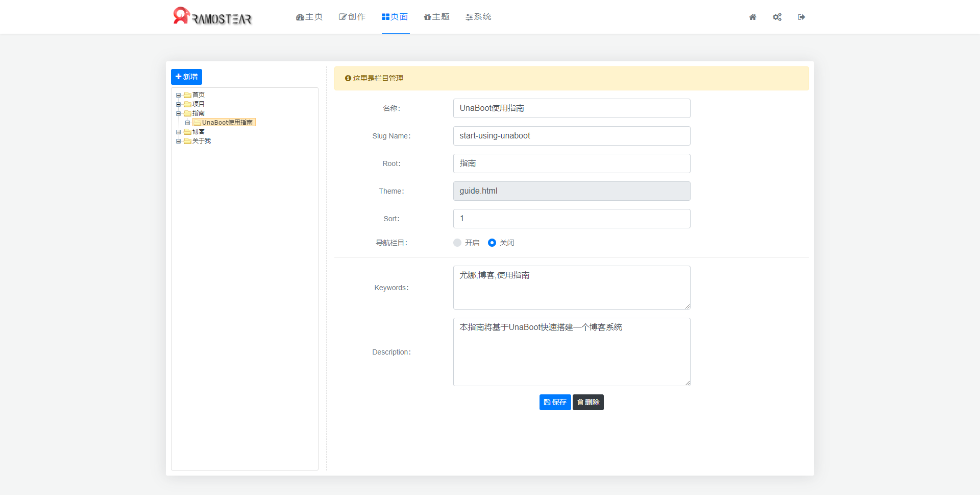Select the 首页 folder icon in tree
980x495 pixels.
(x=187, y=95)
